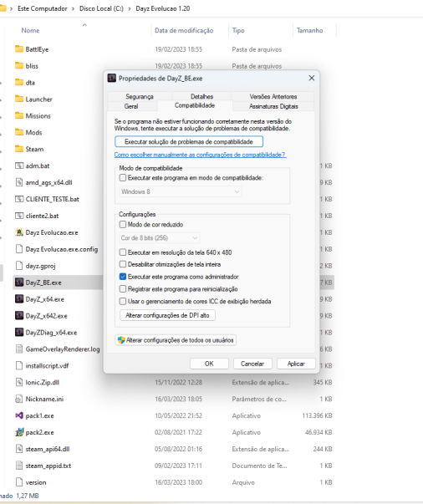The height and width of the screenshot is (504, 423).
Task: Click the pack2.exe application icon
Action: tap(19, 432)
